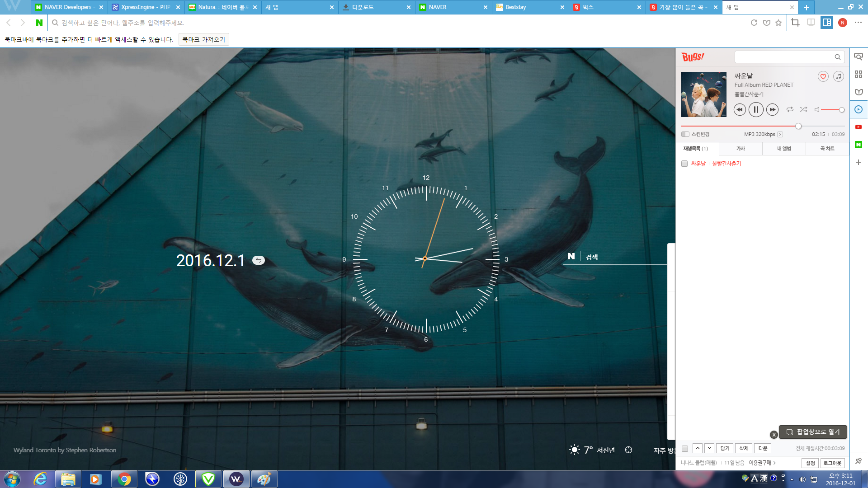This screenshot has height=488, width=868.
Task: Click the 북마크 가져오기 button
Action: pyautogui.click(x=203, y=40)
